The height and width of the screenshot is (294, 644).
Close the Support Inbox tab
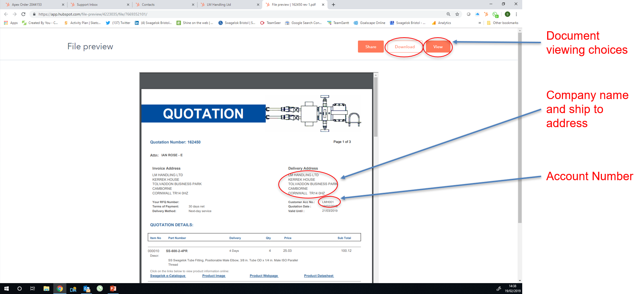(x=128, y=5)
